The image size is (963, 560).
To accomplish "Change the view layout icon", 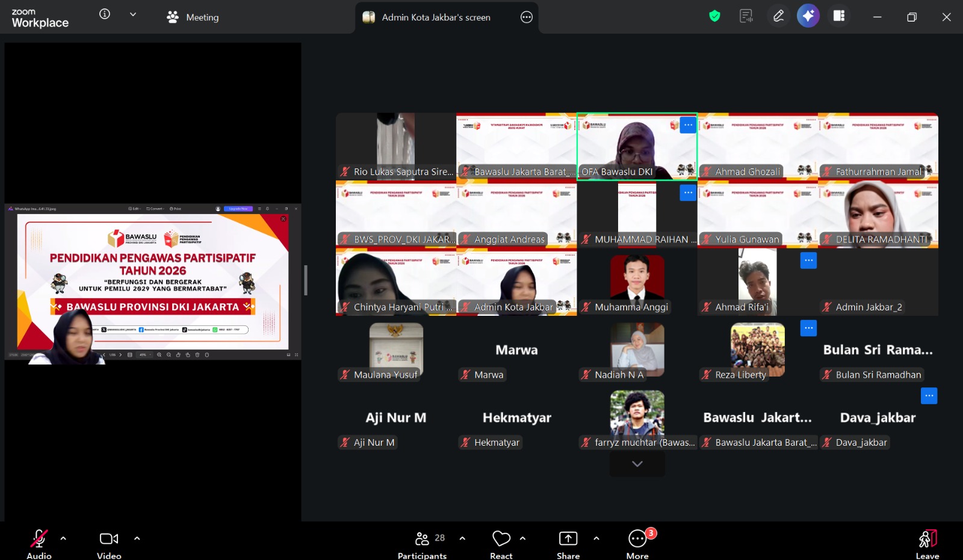I will (839, 16).
